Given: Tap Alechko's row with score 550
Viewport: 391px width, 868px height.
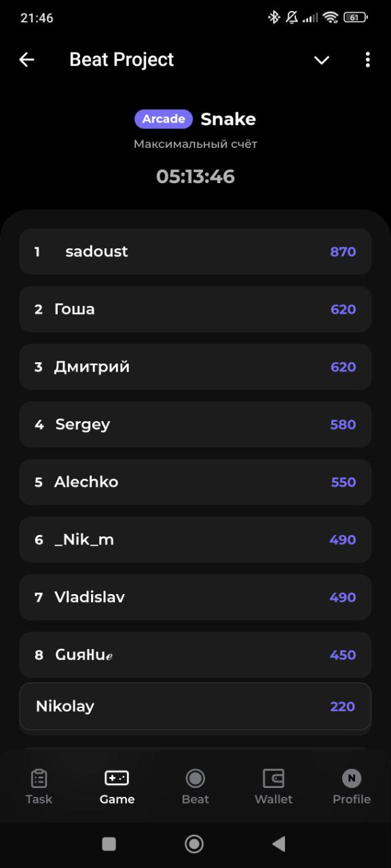Looking at the screenshot, I should 195,482.
